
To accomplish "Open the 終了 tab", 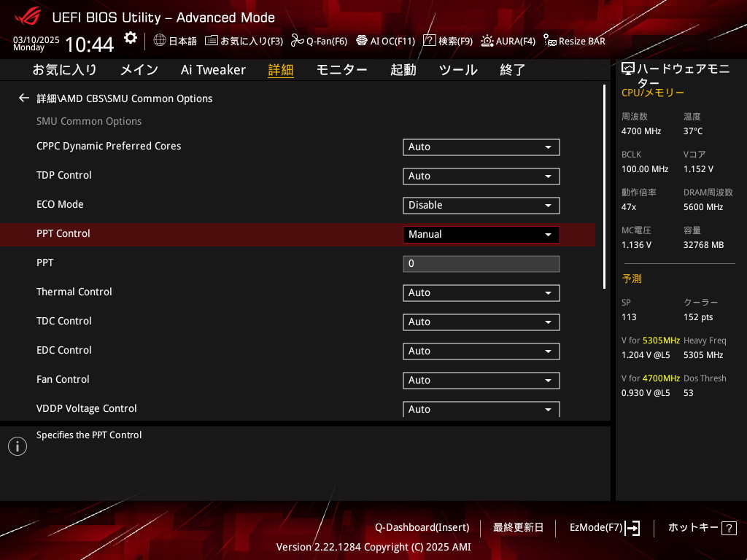I will (513, 70).
